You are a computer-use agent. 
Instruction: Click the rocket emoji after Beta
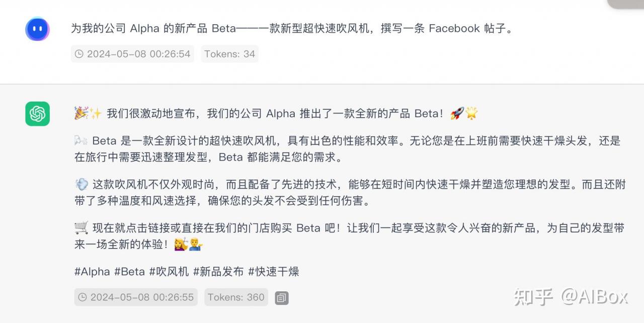[x=457, y=113]
